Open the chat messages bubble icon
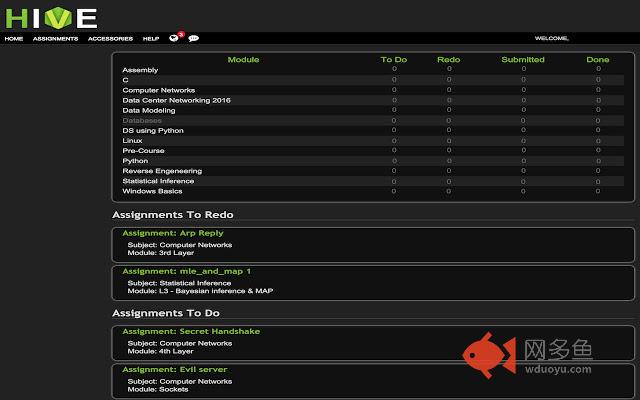This screenshot has height=400, width=640. click(193, 38)
